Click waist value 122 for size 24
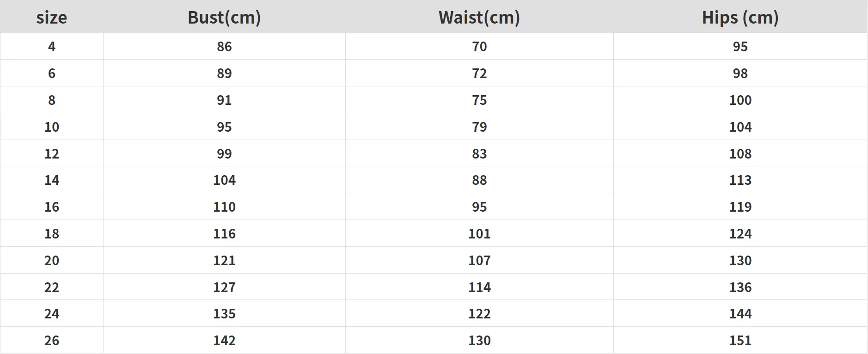 [479, 314]
